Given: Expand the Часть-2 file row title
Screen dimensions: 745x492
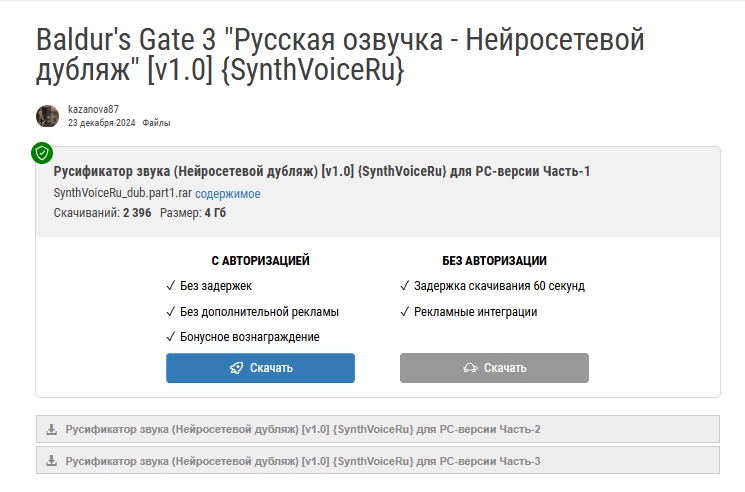Looking at the screenshot, I should pyautogui.click(x=303, y=430).
